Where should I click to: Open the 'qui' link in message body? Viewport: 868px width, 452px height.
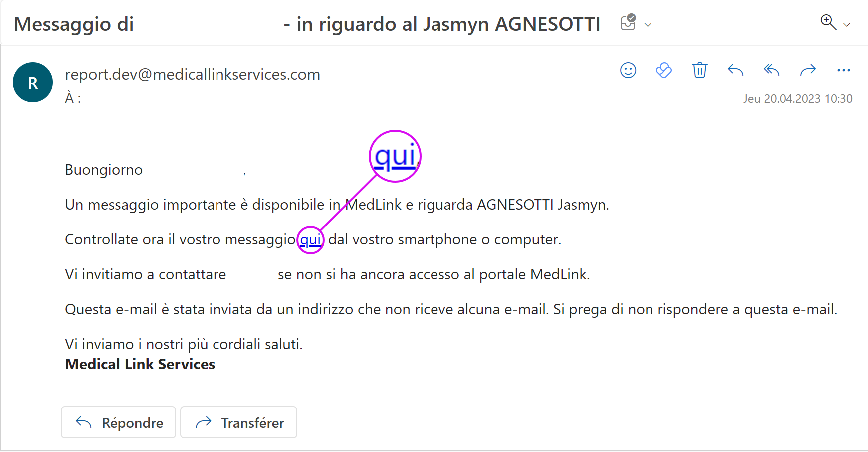point(310,240)
